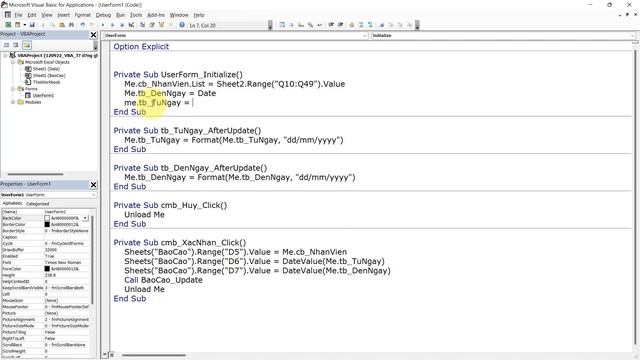Expand the Modules folder
Image resolution: width=640 pixels, height=360 pixels.
tap(13, 102)
